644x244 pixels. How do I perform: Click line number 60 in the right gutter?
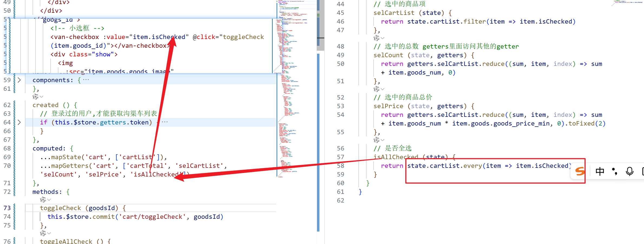[341, 183]
